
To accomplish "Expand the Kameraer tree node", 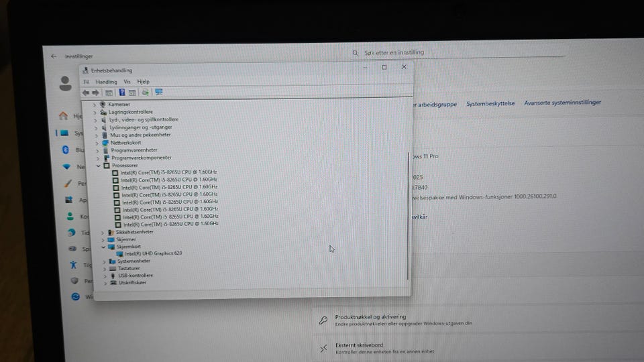I will pos(95,105).
